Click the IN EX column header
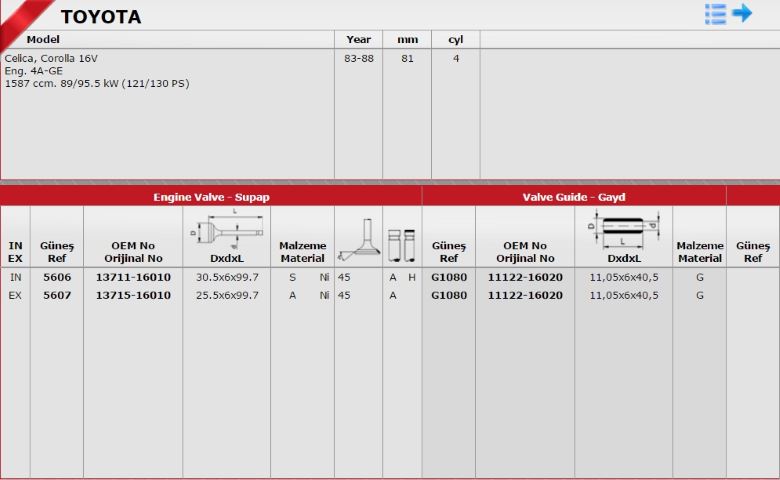The height and width of the screenshot is (480, 780). click(x=15, y=252)
